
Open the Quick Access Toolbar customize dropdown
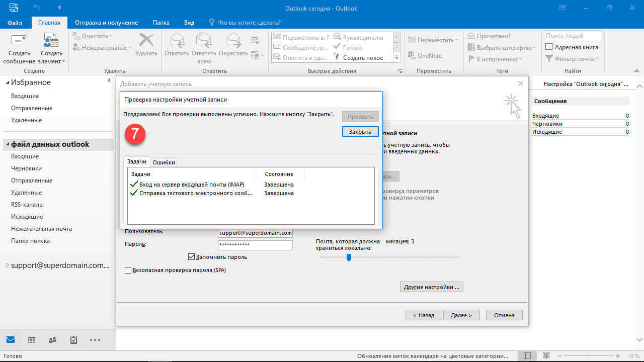[59, 8]
